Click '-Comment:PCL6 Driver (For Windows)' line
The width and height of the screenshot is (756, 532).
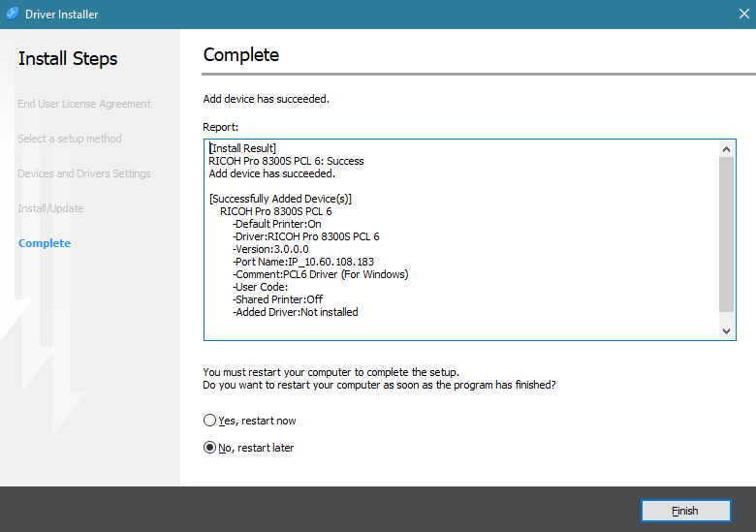pyautogui.click(x=320, y=274)
